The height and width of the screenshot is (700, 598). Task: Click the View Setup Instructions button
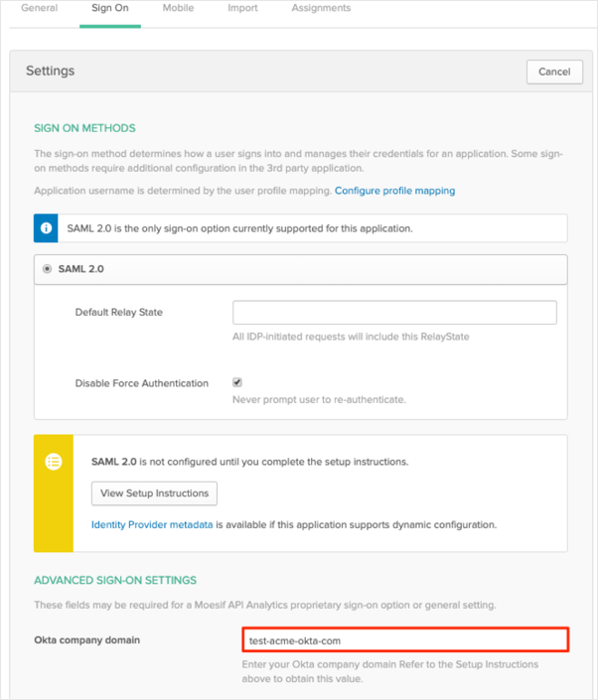154,493
